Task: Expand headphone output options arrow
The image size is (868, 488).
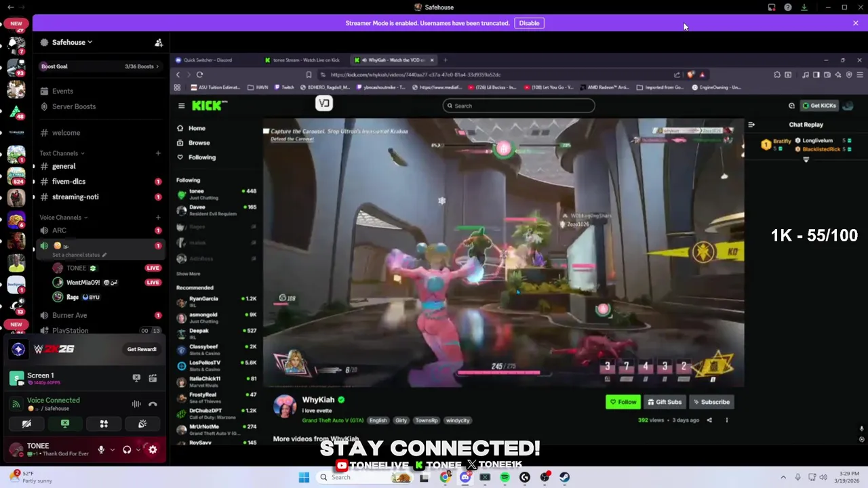Action: 138,450
